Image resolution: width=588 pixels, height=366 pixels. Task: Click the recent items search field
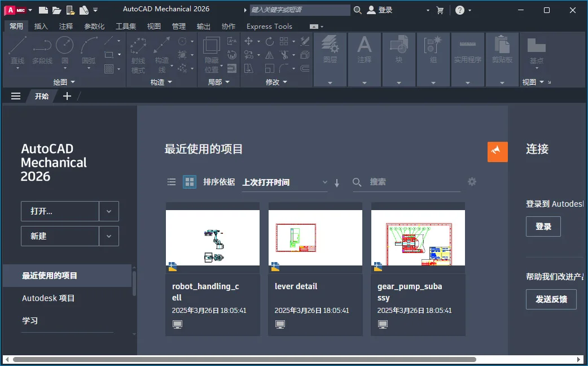pos(406,182)
